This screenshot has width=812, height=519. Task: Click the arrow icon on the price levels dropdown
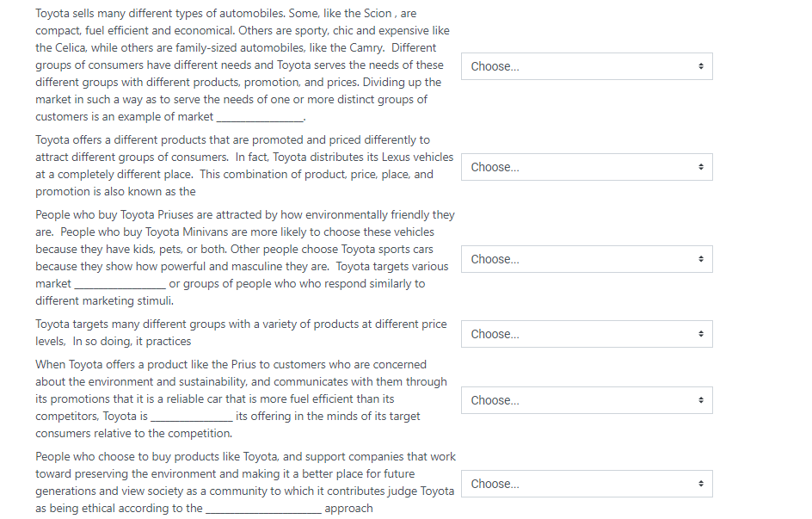coord(703,334)
